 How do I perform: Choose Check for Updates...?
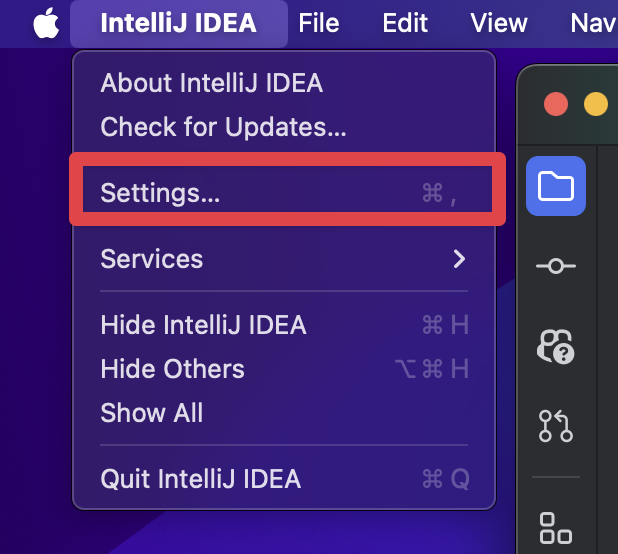coord(223,127)
